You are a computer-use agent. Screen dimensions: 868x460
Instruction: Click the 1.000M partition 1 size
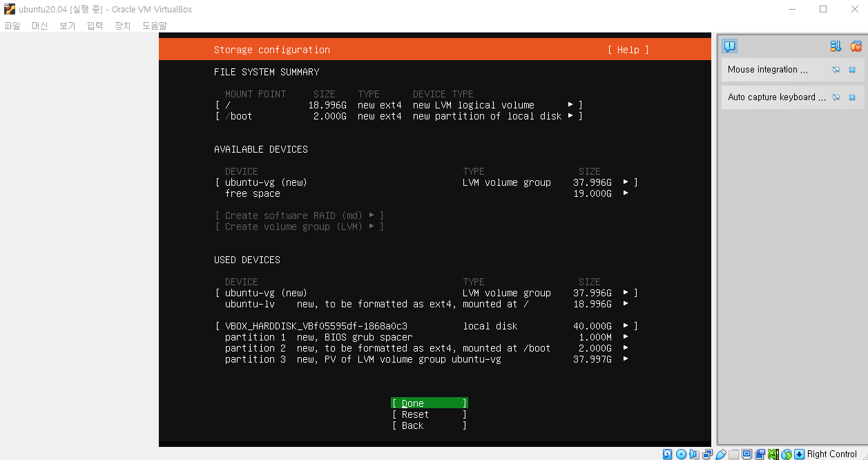tap(595, 337)
